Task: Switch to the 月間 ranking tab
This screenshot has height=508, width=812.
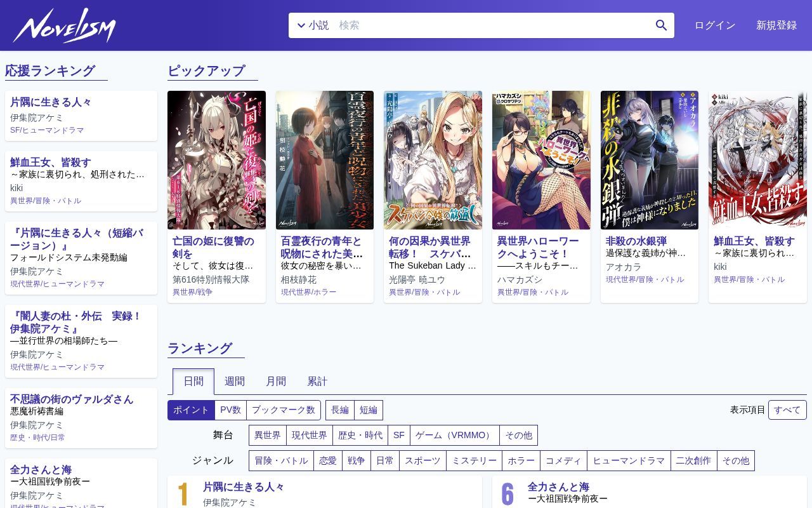Action: click(x=276, y=382)
